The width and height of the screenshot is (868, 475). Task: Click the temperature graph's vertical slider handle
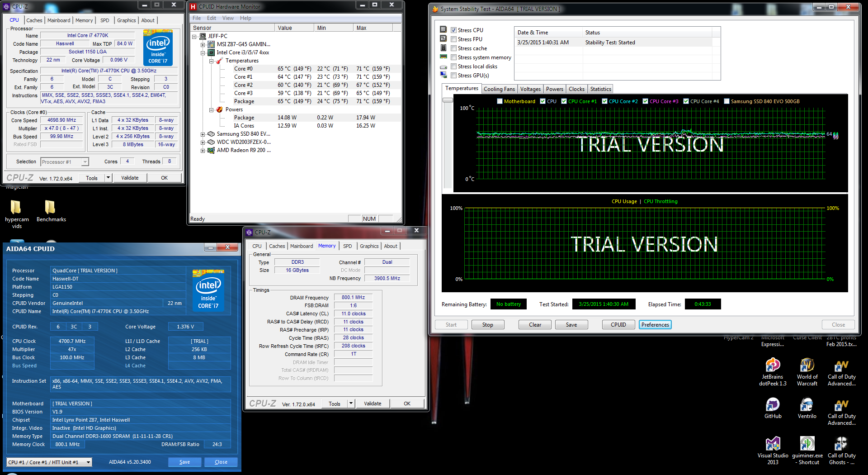coord(448,100)
